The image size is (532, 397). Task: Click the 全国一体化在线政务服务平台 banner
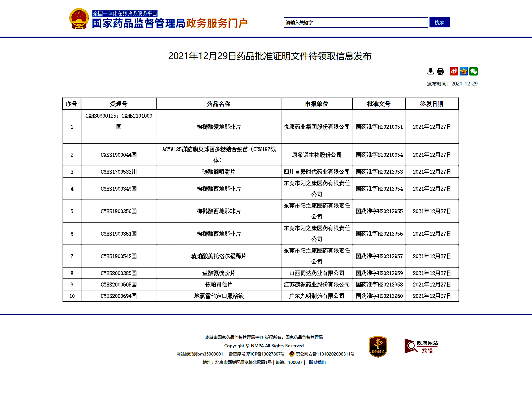(125, 13)
